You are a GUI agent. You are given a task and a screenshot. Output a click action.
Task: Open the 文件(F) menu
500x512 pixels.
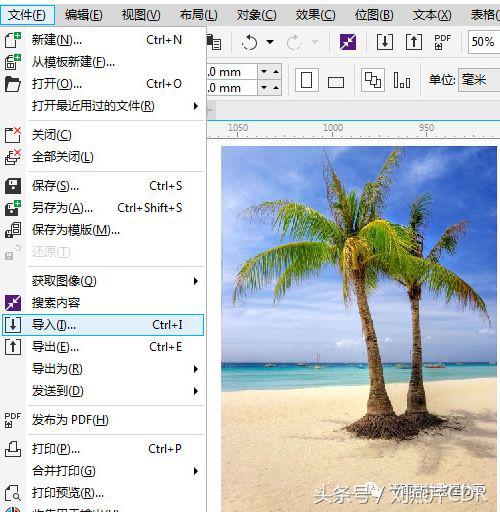pos(27,15)
